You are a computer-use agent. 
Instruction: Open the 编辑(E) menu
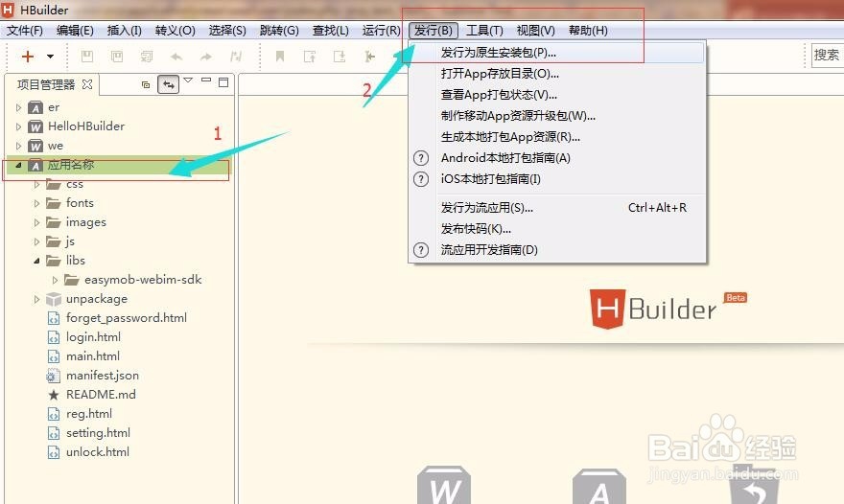coord(75,31)
